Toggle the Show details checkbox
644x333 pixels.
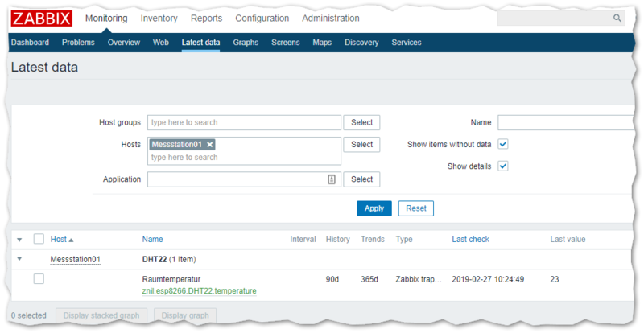pos(503,166)
